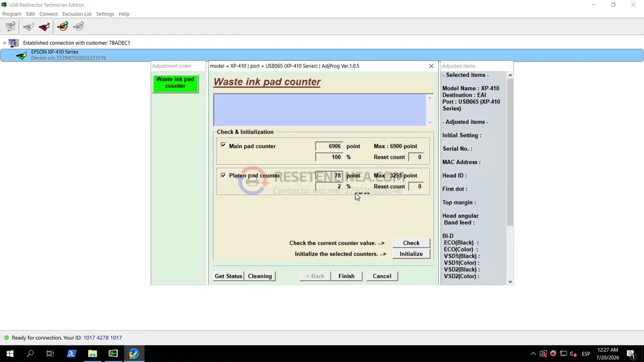Image resolution: width=644 pixels, height=362 pixels.
Task: Click the blue message text area
Action: click(x=319, y=110)
